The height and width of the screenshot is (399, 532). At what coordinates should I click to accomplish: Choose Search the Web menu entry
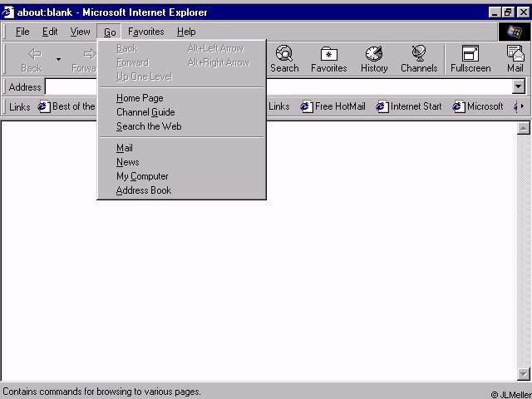[181, 126]
